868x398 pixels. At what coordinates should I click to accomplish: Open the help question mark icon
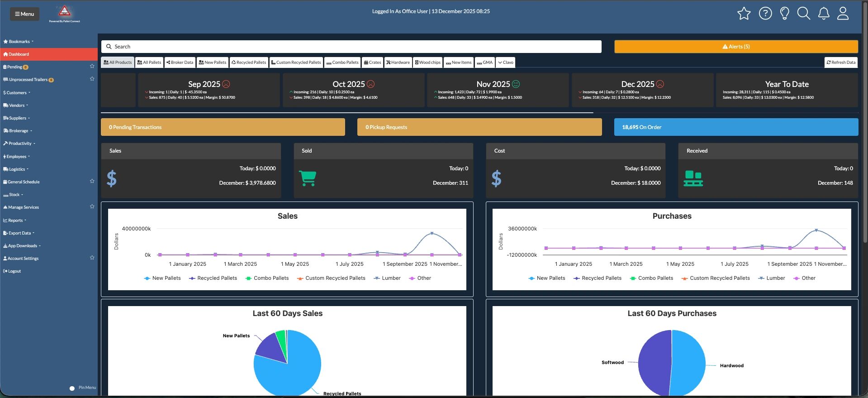click(x=765, y=14)
